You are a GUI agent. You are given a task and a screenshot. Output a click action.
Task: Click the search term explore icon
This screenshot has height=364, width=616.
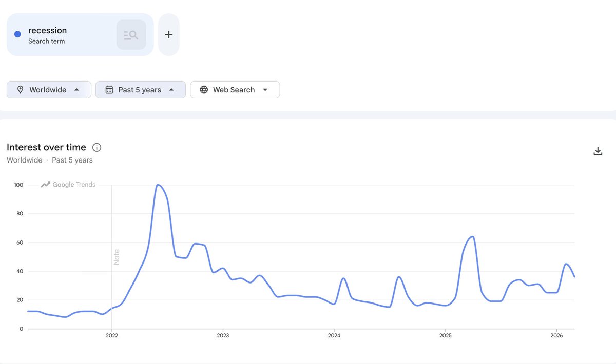(x=131, y=35)
